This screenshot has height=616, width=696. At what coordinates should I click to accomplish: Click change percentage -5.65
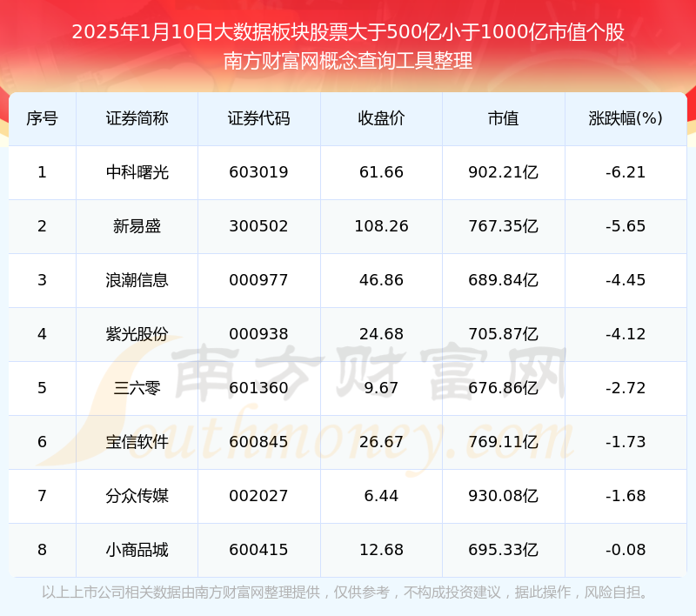(626, 226)
